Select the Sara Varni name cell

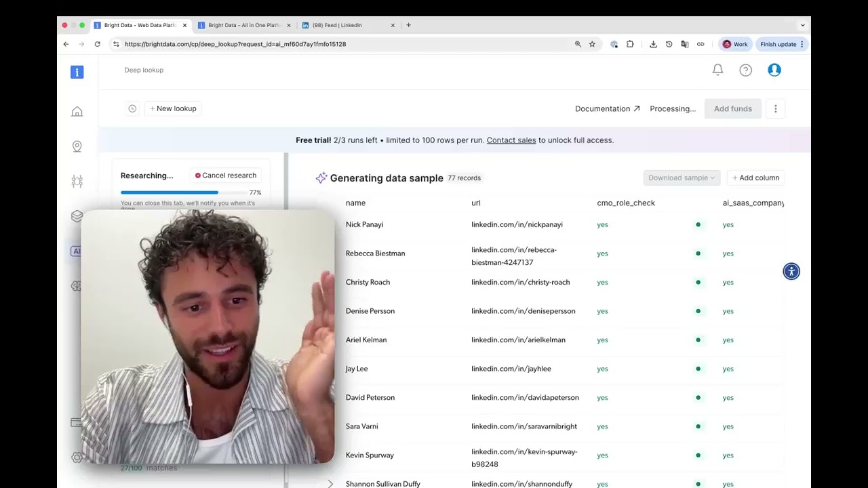(362, 426)
